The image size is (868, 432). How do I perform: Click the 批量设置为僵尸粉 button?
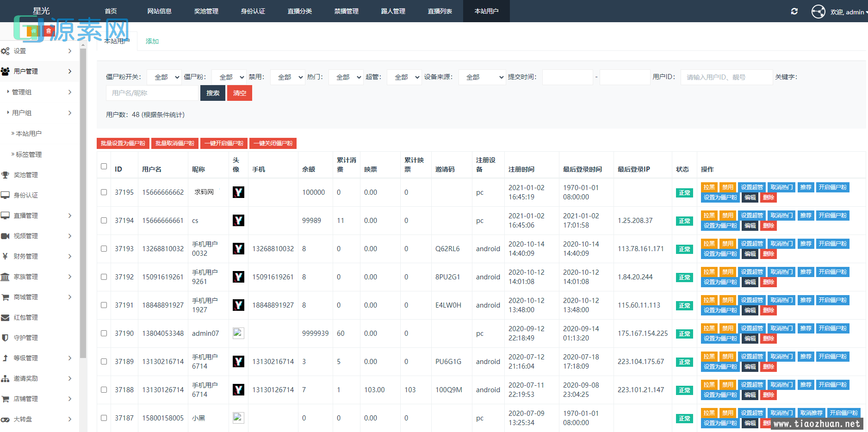(x=123, y=143)
